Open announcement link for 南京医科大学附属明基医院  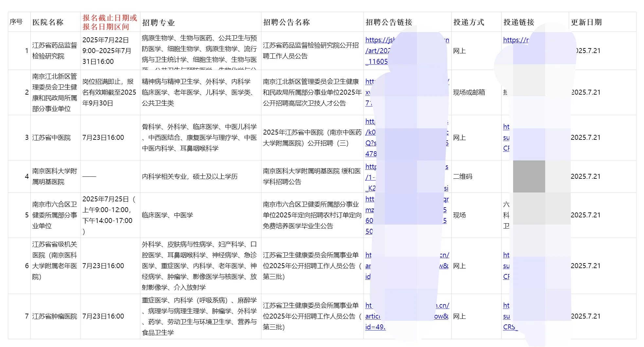tap(407, 177)
